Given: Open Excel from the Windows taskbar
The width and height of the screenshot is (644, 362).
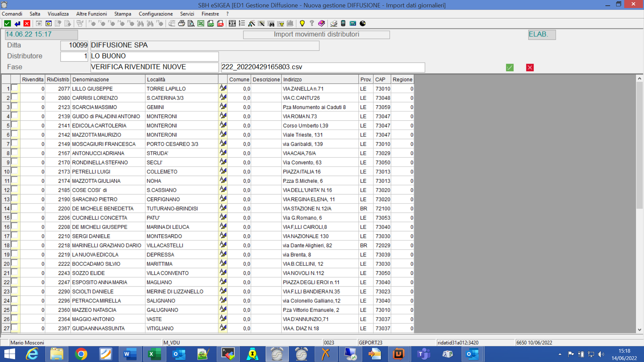Looking at the screenshot, I should pyautogui.click(x=154, y=354).
